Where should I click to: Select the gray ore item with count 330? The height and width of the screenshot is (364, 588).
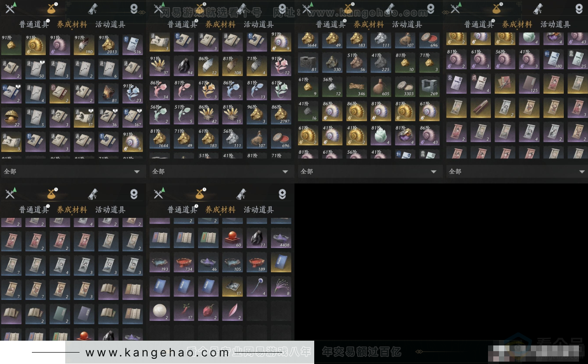[333, 62]
